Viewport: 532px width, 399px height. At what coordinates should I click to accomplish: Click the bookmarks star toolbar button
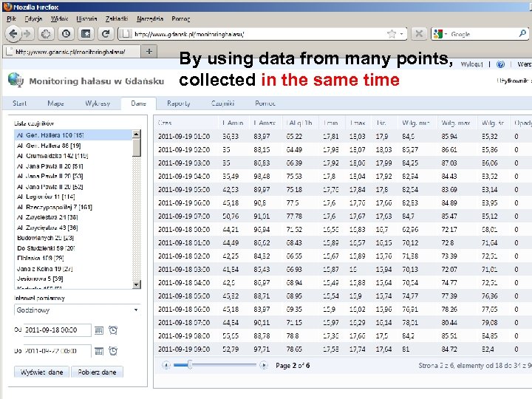(86, 33)
